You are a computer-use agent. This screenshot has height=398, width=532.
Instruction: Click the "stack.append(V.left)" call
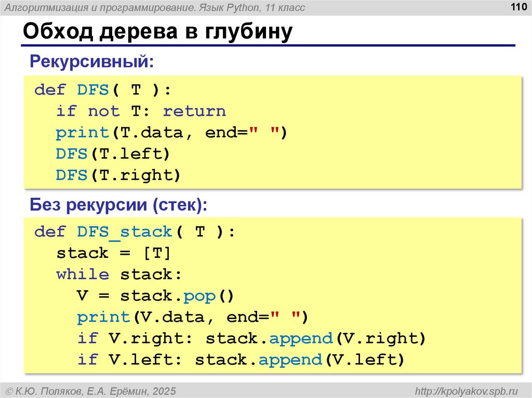(x=300, y=360)
